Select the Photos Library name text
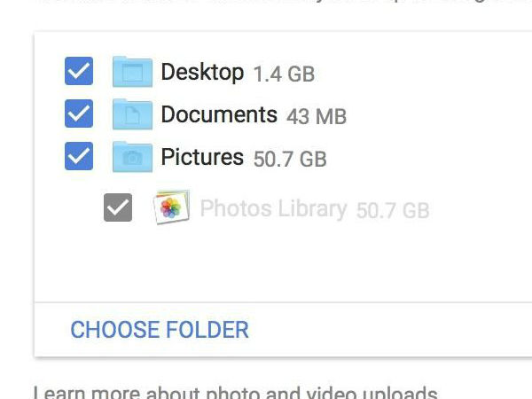This screenshot has width=532, height=399. click(273, 208)
